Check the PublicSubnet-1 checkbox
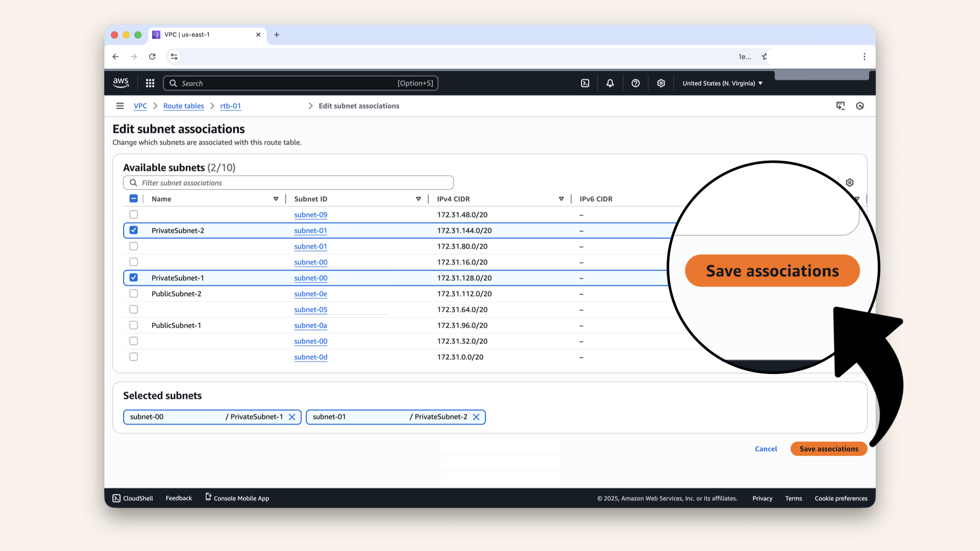Image resolution: width=980 pixels, height=551 pixels. (x=133, y=325)
